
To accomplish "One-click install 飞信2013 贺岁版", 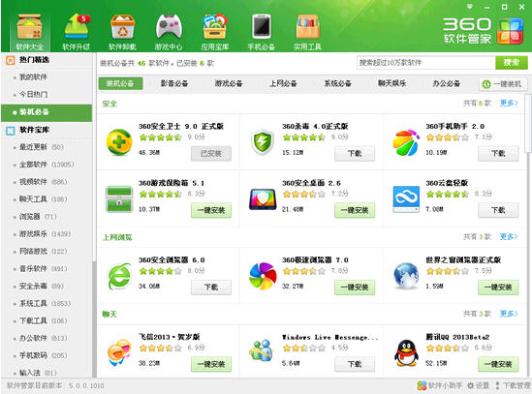I will coord(211,364).
